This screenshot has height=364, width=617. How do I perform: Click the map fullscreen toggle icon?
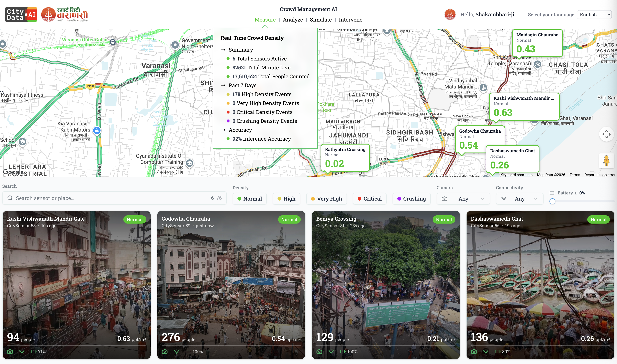[606, 134]
